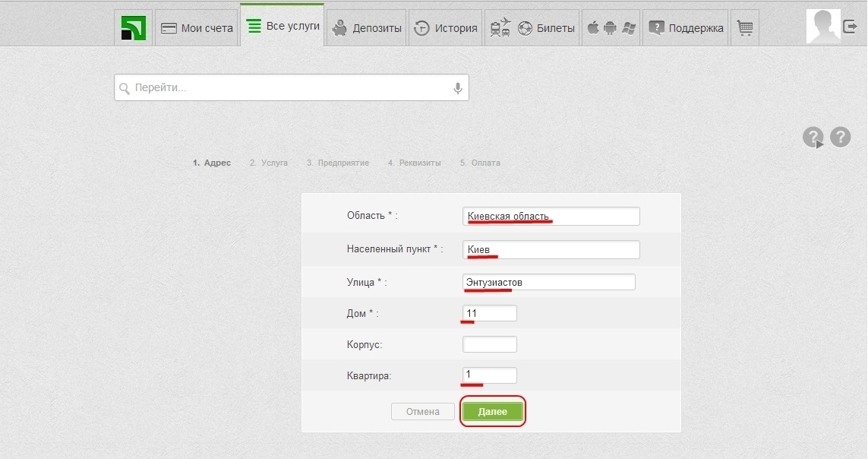The height and width of the screenshot is (459, 868).
Task: Select step 3. Предприятие
Action: 338,163
